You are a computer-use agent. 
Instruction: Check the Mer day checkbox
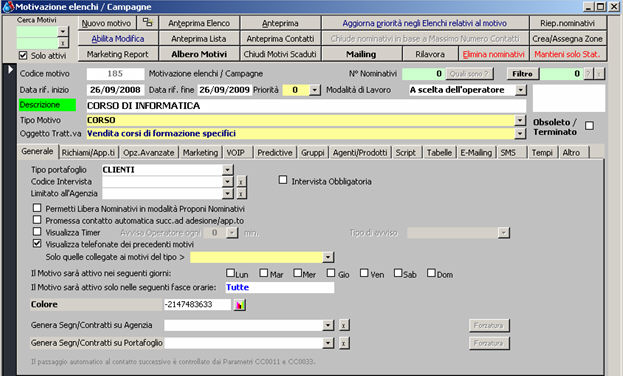point(297,273)
